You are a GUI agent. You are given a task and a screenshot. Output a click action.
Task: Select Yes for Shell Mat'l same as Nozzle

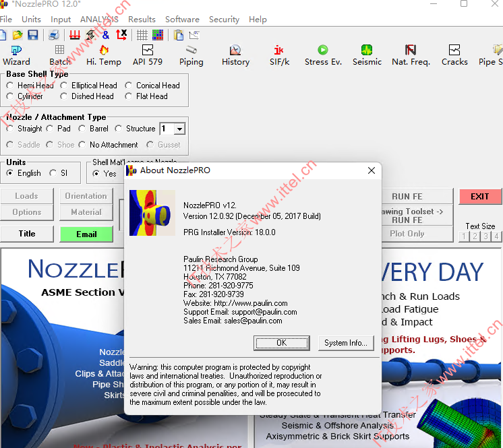point(105,174)
